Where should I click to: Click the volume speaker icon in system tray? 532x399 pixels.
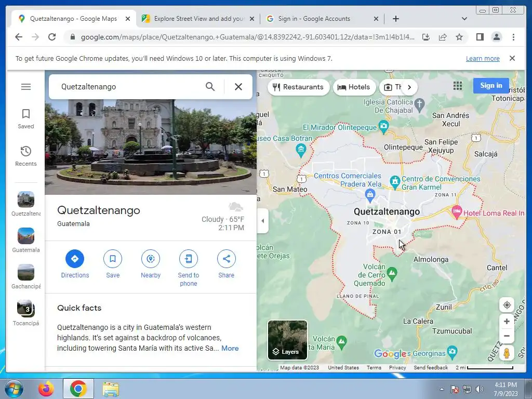(480, 389)
